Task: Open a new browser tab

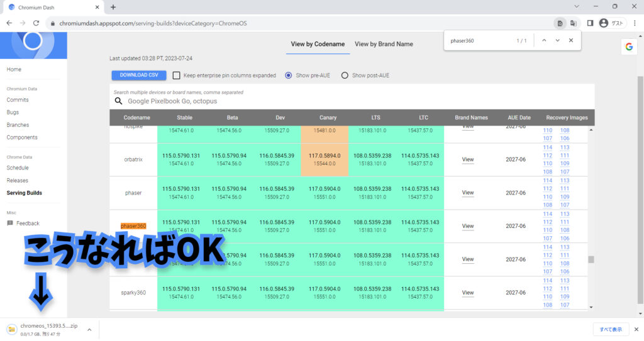Action: click(x=113, y=7)
